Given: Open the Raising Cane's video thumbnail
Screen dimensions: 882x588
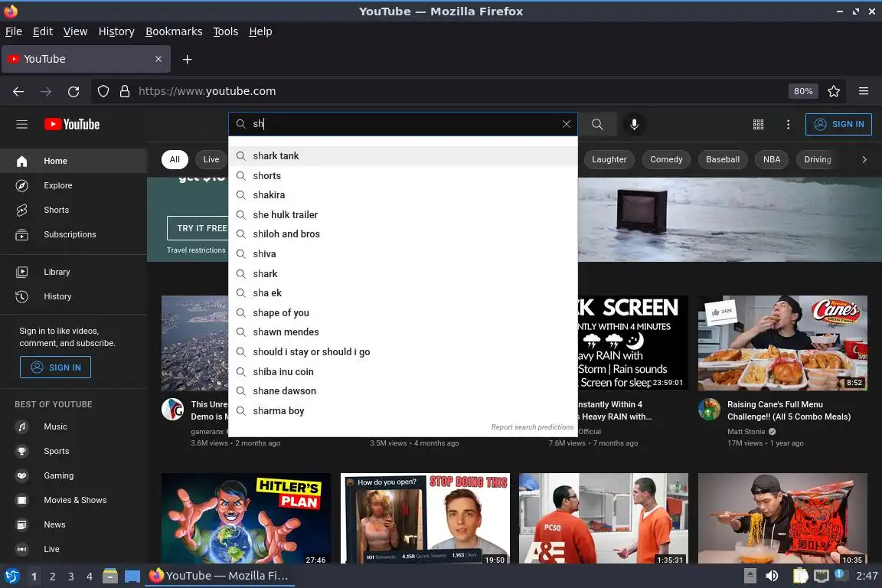Looking at the screenshot, I should click(782, 343).
